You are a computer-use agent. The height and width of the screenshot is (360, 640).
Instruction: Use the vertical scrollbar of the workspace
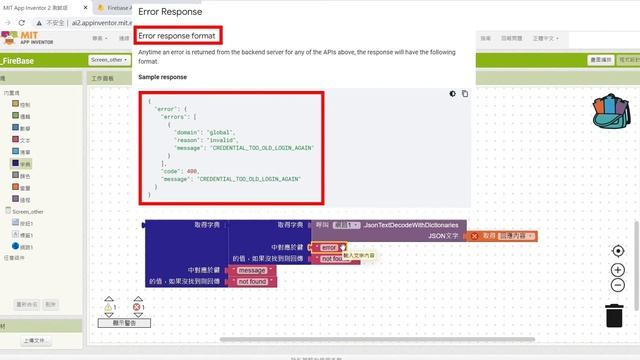[637, 265]
